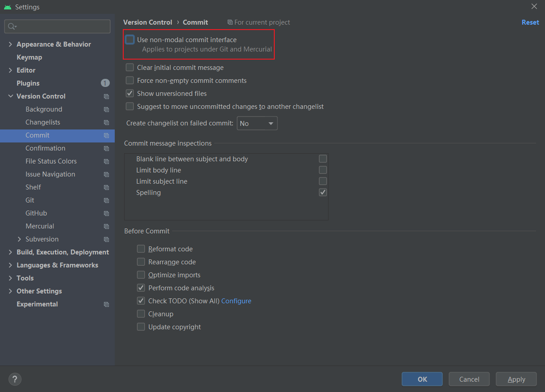Expand Build, Execution, Deployment section
The width and height of the screenshot is (545, 392).
[x=10, y=252]
